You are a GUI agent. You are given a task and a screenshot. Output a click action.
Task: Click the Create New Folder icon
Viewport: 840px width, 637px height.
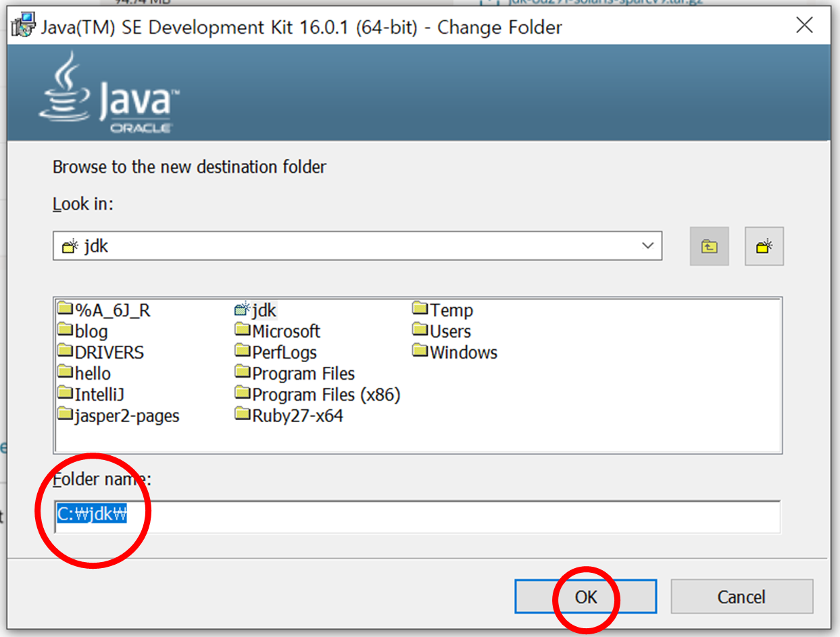(x=764, y=247)
